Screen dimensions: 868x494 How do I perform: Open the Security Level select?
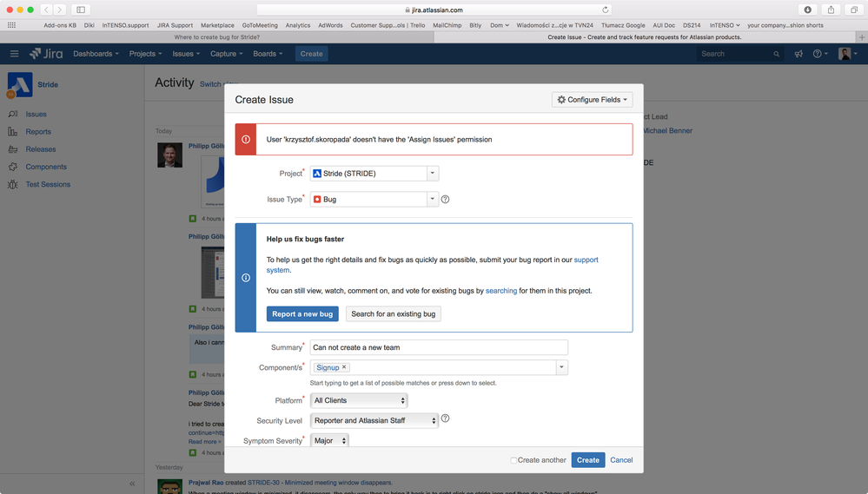(374, 420)
